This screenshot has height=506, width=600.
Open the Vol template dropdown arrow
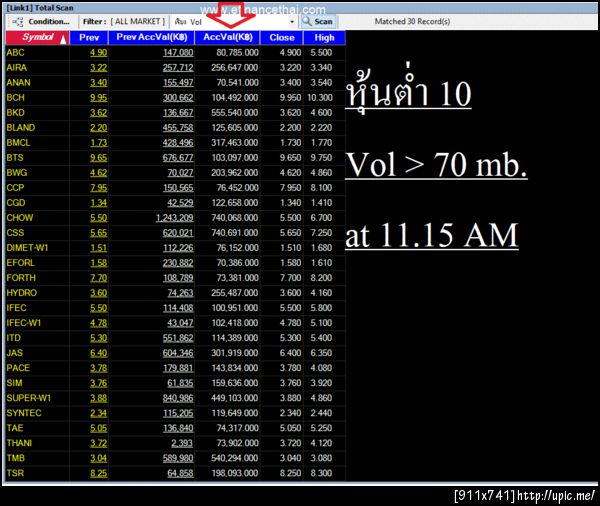point(292,22)
